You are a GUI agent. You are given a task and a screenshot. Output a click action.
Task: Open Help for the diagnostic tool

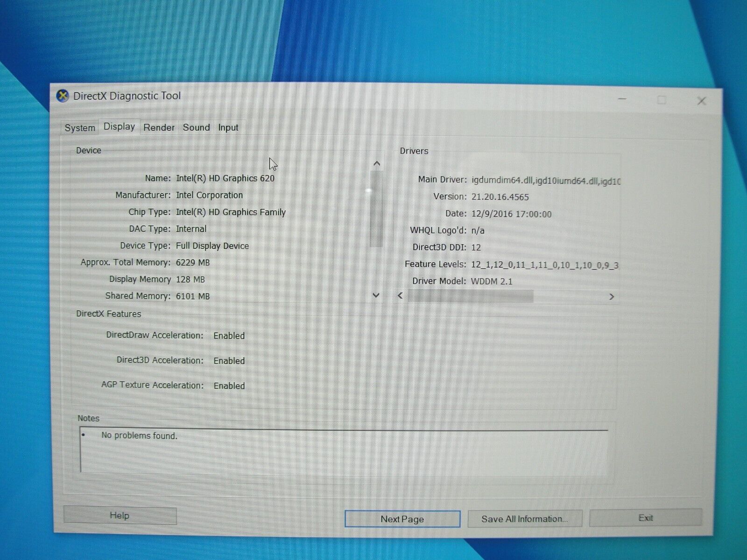coord(120,515)
